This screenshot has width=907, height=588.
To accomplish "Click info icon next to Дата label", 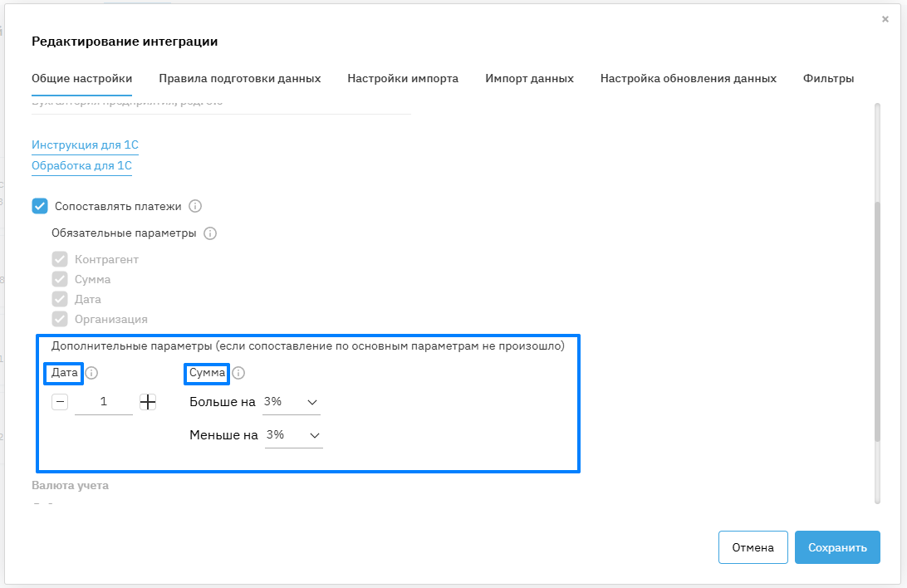I will pyautogui.click(x=91, y=374).
